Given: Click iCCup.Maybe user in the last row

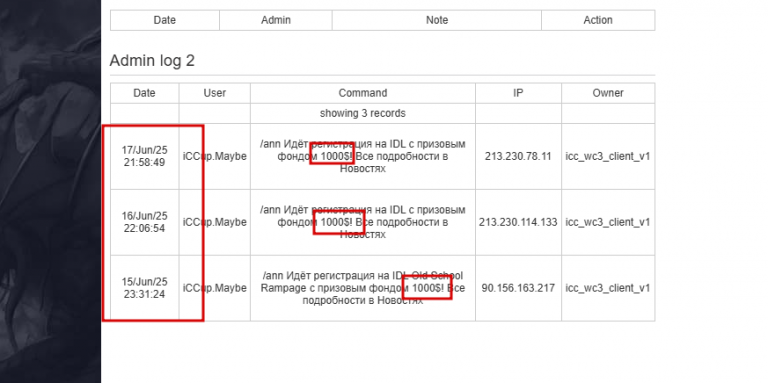Looking at the screenshot, I should tap(215, 288).
